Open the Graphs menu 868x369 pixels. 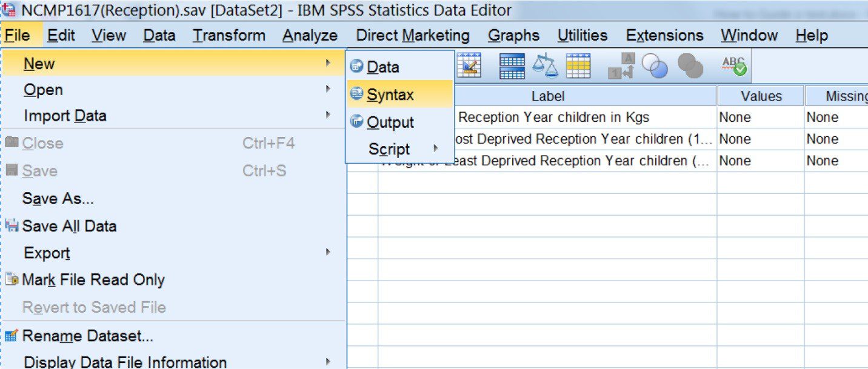[x=513, y=35]
